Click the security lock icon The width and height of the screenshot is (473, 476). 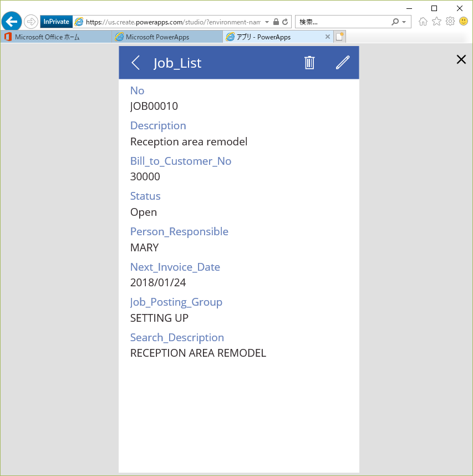pyautogui.click(x=276, y=22)
